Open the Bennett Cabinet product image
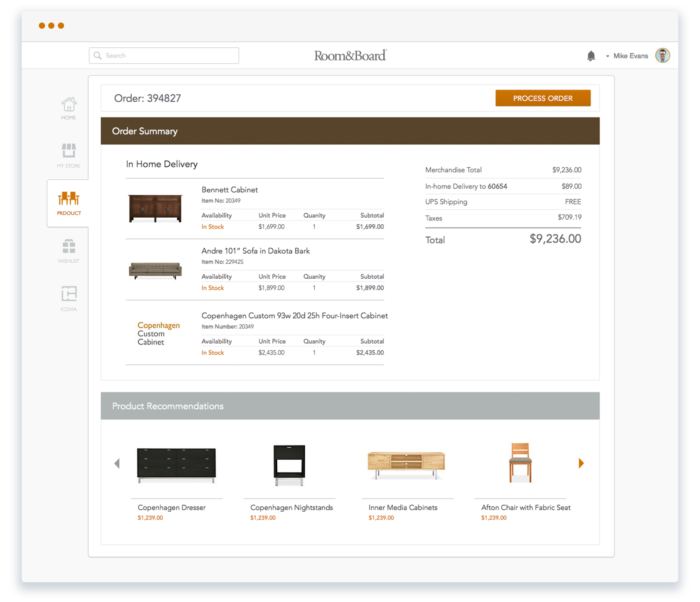Screen dimensions: 700x602 [x=155, y=208]
